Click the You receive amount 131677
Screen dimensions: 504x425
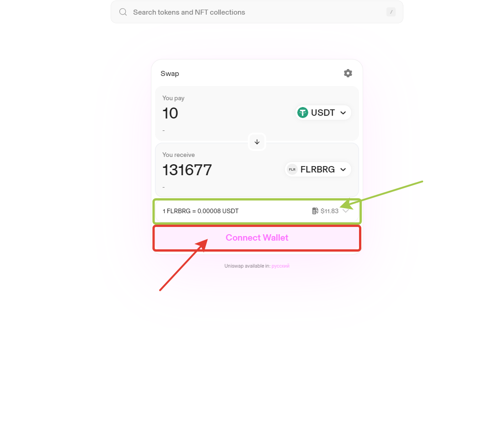click(x=187, y=170)
